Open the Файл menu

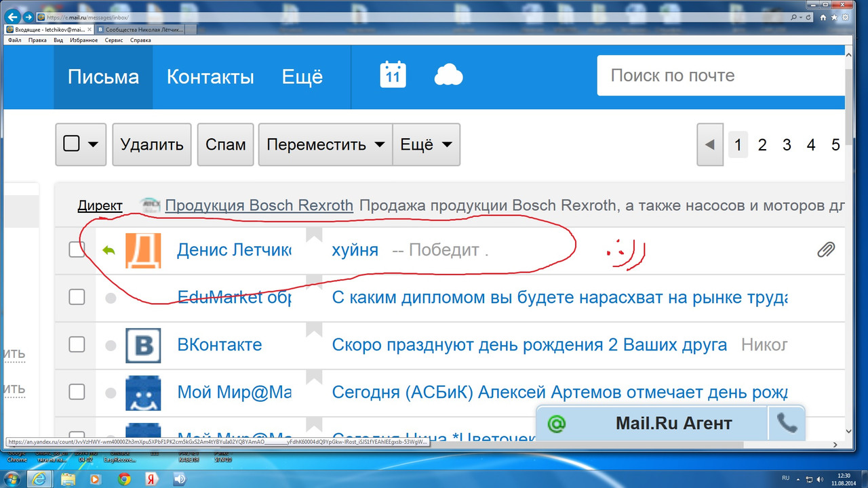pyautogui.click(x=14, y=40)
